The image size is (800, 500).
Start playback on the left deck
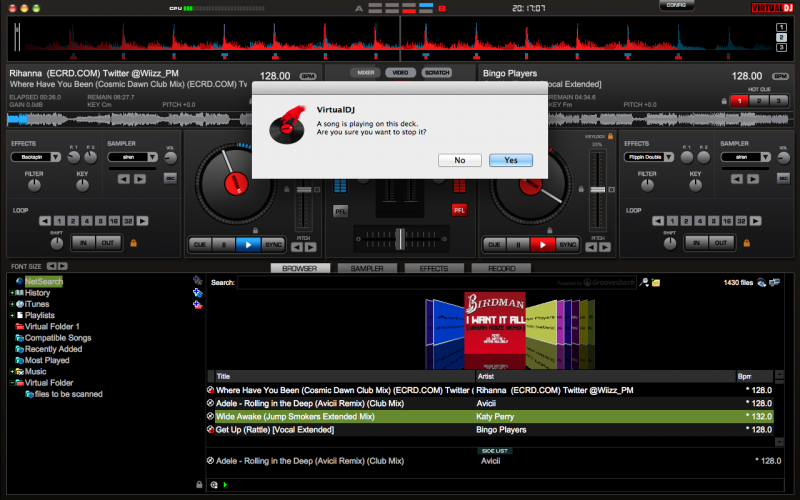tap(248, 244)
